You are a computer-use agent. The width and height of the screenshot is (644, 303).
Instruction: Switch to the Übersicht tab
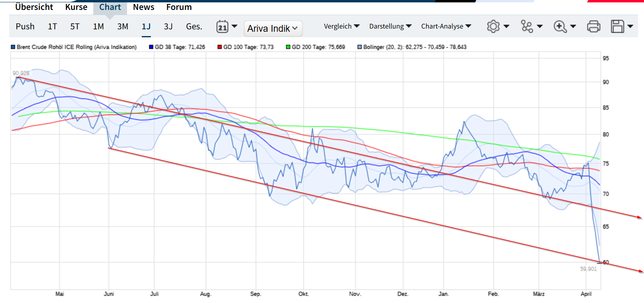[x=34, y=7]
